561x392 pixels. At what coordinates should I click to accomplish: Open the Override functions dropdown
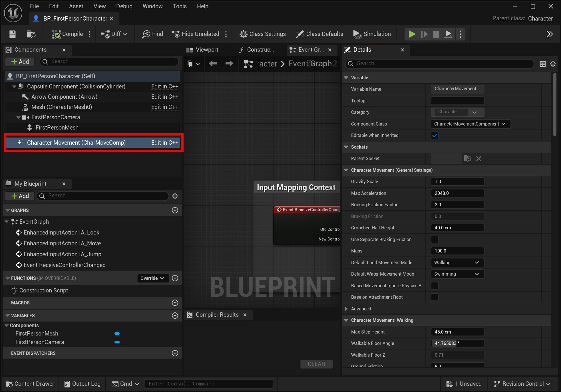point(152,278)
